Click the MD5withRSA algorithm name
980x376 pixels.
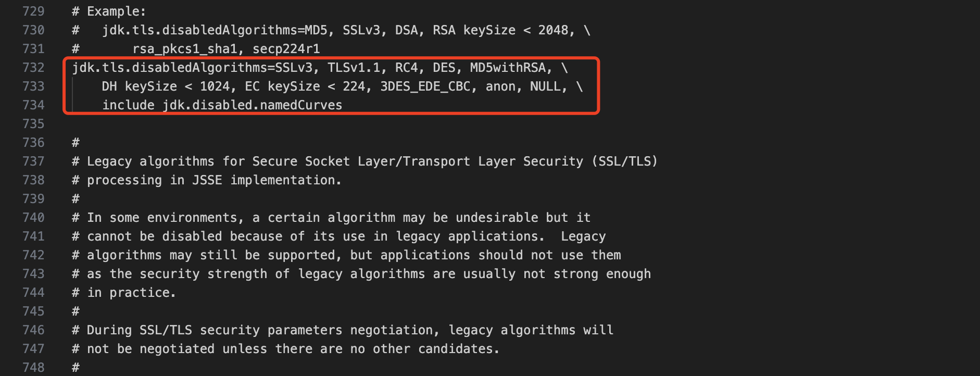click(508, 68)
